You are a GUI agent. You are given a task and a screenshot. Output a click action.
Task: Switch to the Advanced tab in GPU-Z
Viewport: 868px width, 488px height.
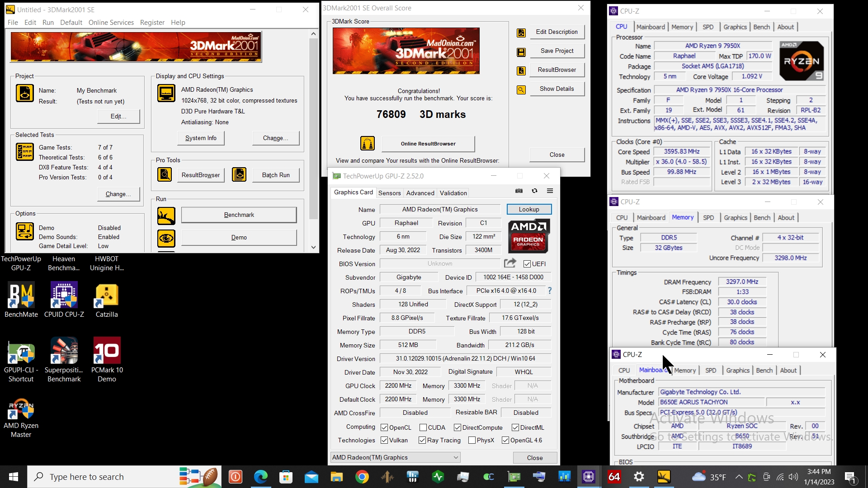click(420, 193)
